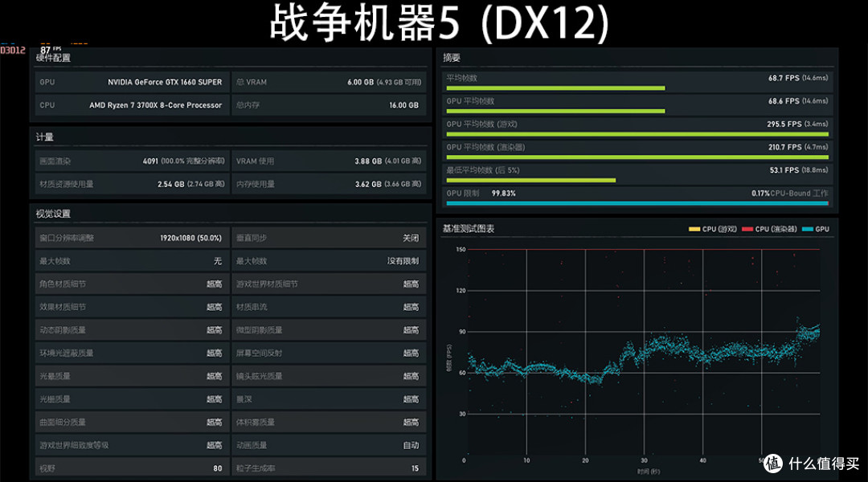Click the 150 label on the chart y-axis
Viewport: 868px width, 482px height.
pos(461,250)
